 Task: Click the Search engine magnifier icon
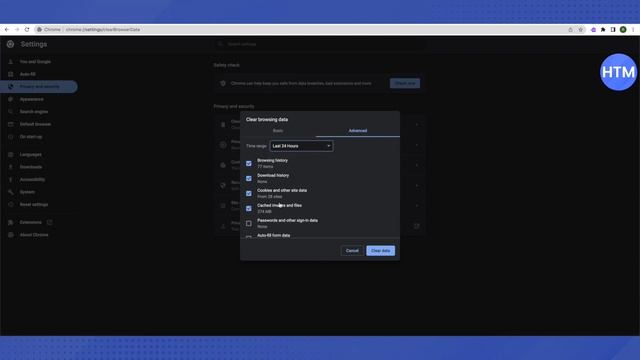coord(11,111)
